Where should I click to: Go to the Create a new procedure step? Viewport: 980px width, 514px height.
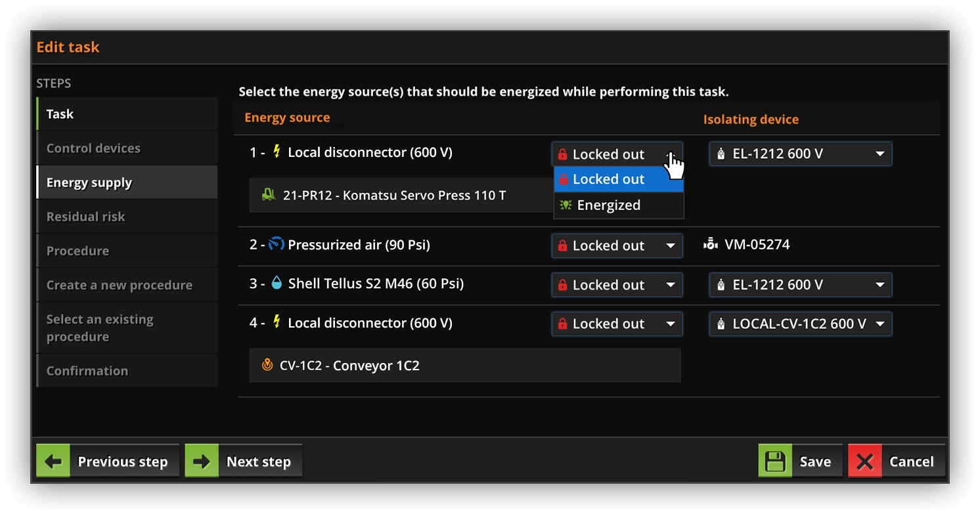coord(127,284)
